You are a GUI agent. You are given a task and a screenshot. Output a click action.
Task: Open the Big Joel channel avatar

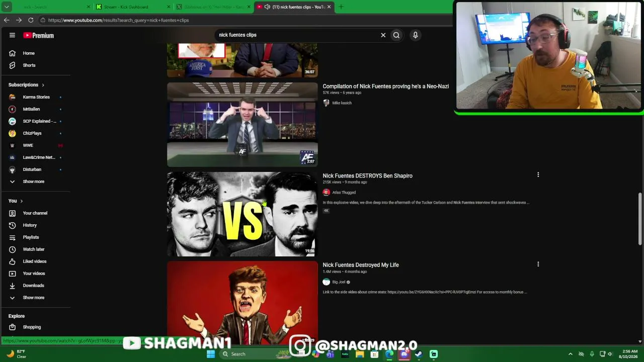[326, 282]
